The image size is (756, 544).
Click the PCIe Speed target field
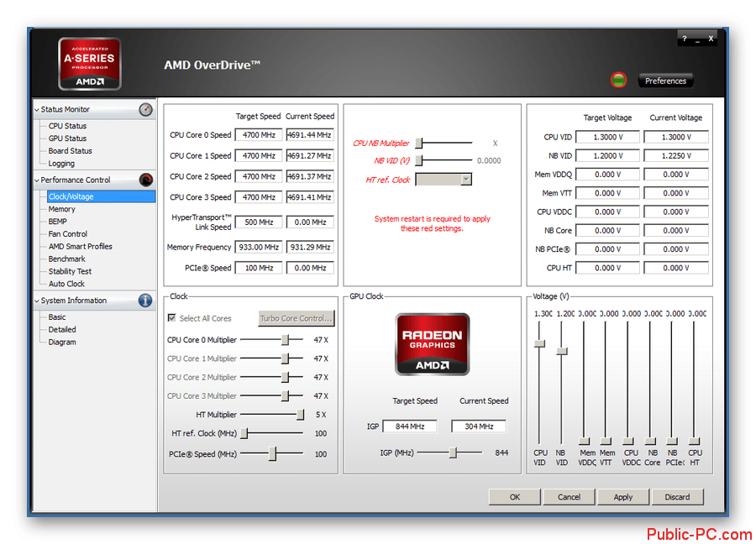click(259, 268)
